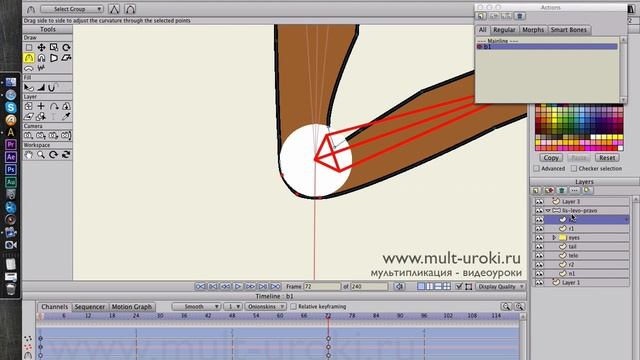The width and height of the screenshot is (640, 360).
Task: Switch to the Regular actions tab
Action: [x=504, y=30]
